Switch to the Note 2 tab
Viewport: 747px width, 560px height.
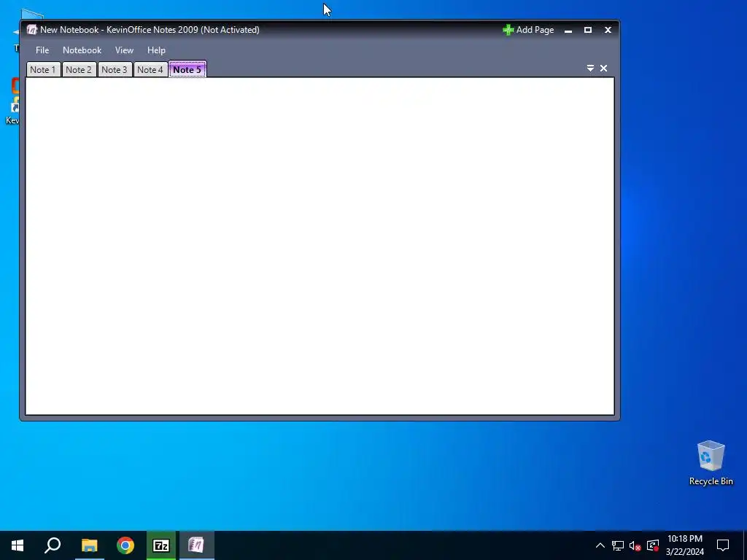coord(79,69)
